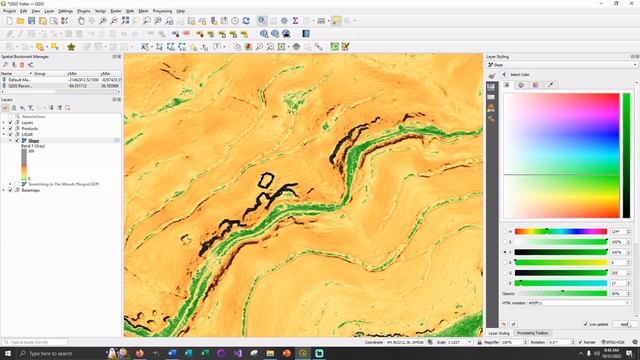Expand the Basemaps group tree node

coord(4,190)
